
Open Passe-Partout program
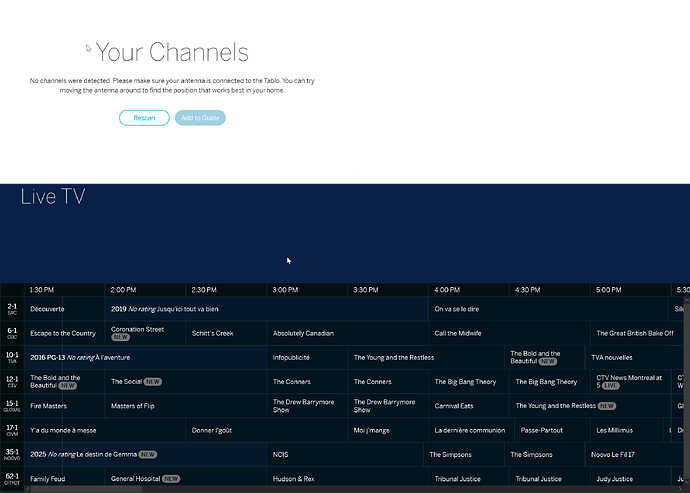click(x=552, y=430)
